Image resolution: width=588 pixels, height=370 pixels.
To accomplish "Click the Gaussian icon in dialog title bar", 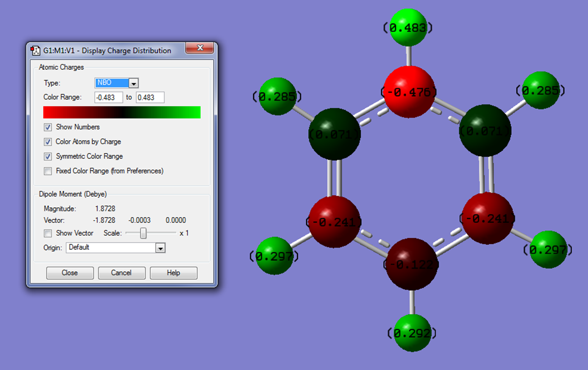I will point(36,51).
